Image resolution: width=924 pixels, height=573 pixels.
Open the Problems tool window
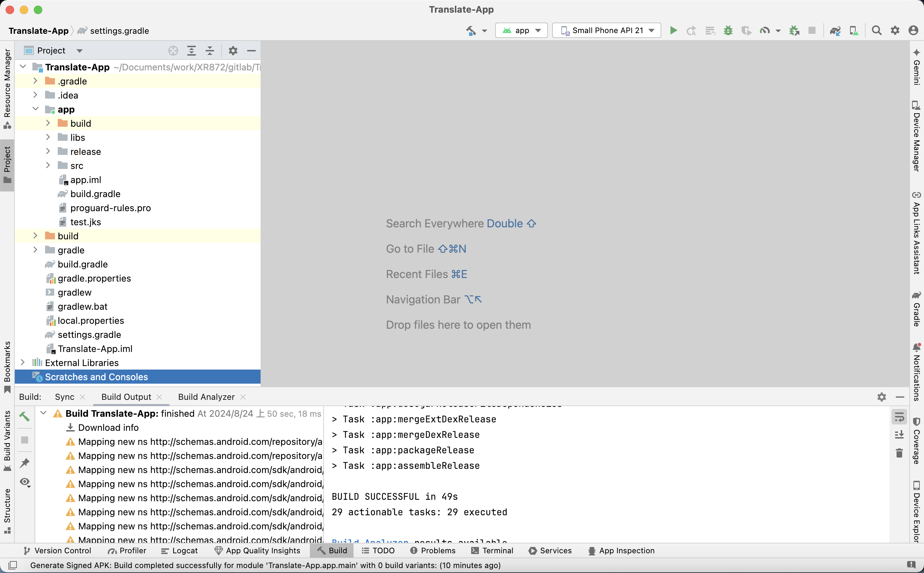click(433, 550)
